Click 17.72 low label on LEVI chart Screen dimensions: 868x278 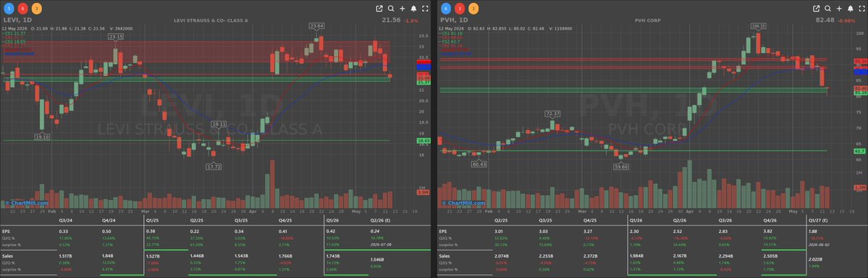(213, 166)
